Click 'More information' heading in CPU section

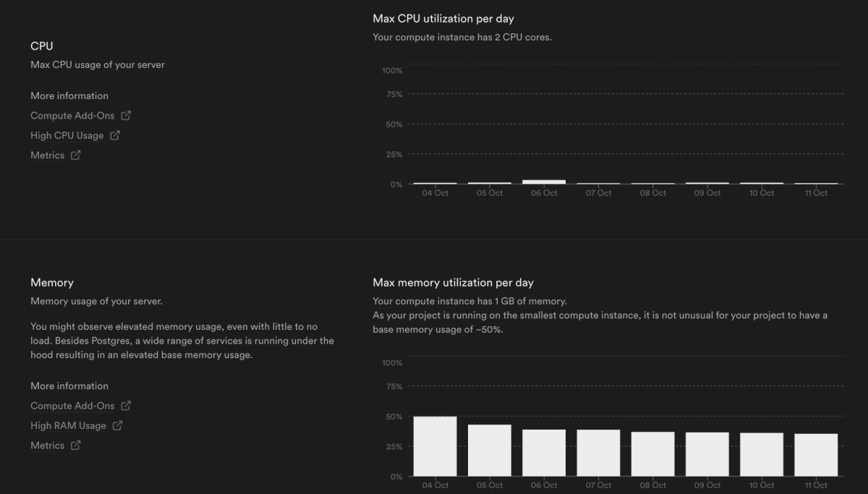click(x=69, y=95)
